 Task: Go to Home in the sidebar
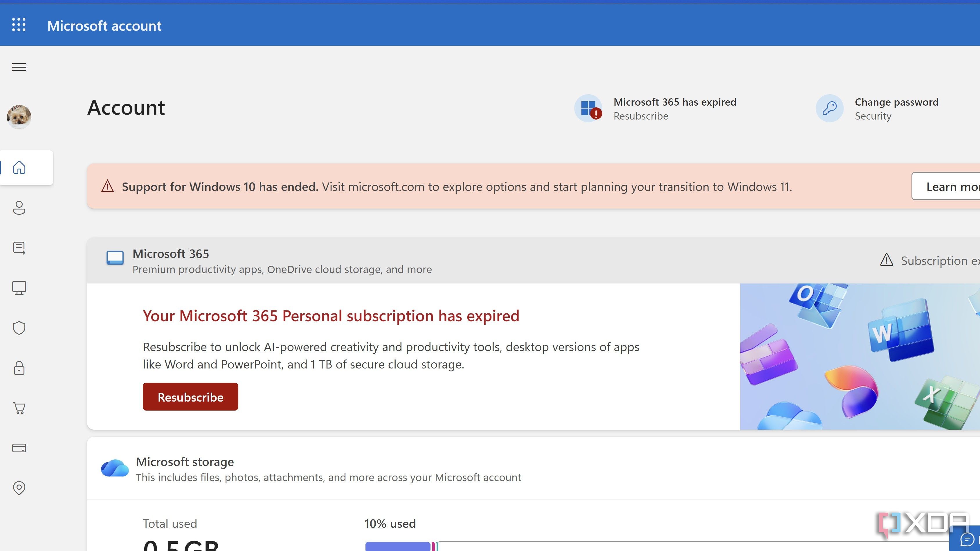pos(19,167)
